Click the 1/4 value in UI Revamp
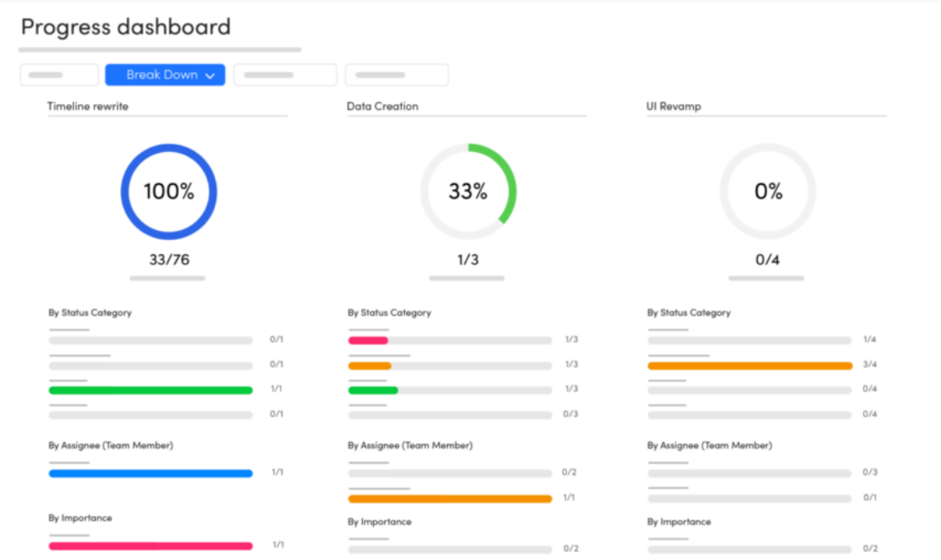 tap(870, 339)
